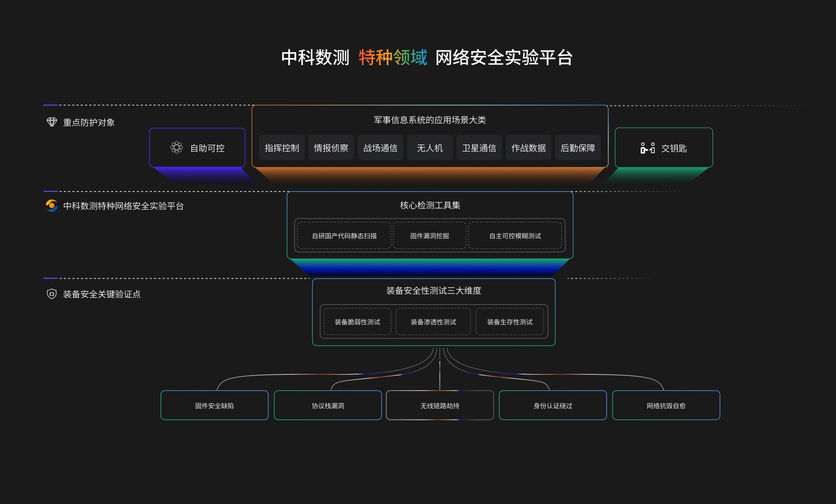The height and width of the screenshot is (504, 836).
Task: Select the 装备脆弱性测试 dimension box
Action: (x=357, y=322)
